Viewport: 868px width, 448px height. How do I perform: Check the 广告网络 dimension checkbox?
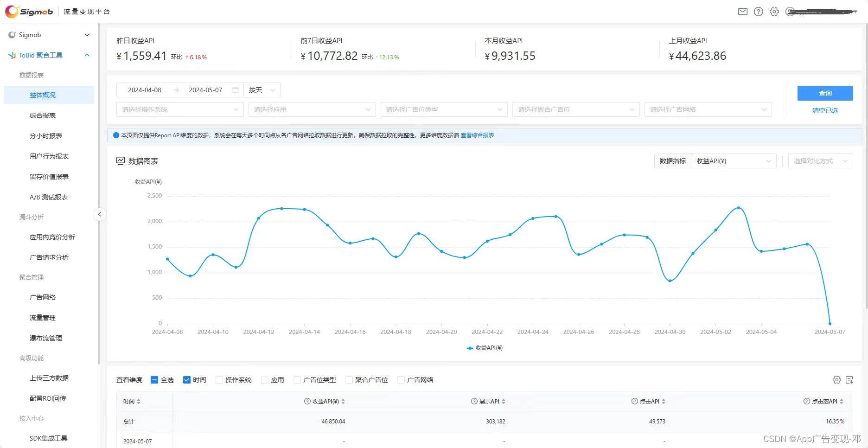tap(401, 380)
